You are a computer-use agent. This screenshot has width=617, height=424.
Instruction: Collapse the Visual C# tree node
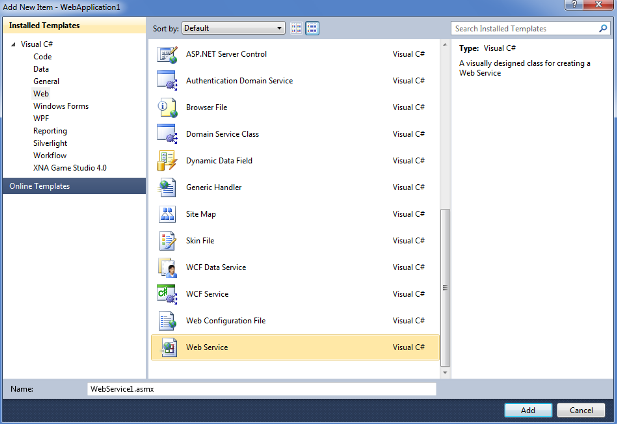coord(13,44)
